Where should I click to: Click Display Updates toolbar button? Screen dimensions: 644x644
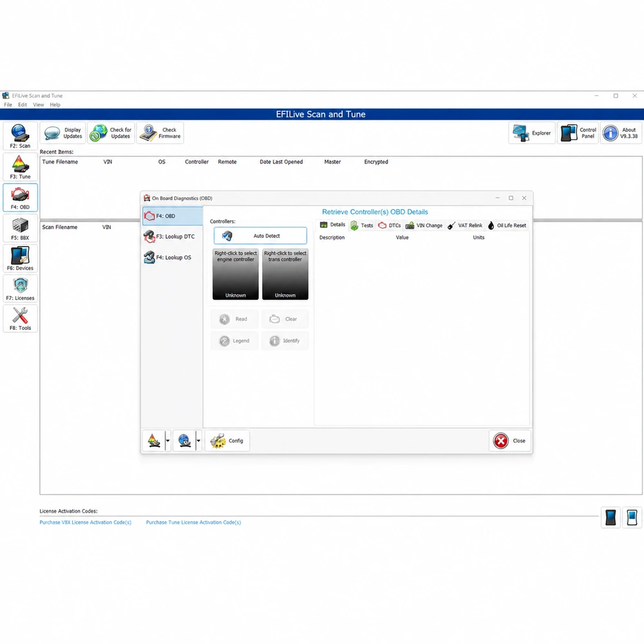(63, 133)
